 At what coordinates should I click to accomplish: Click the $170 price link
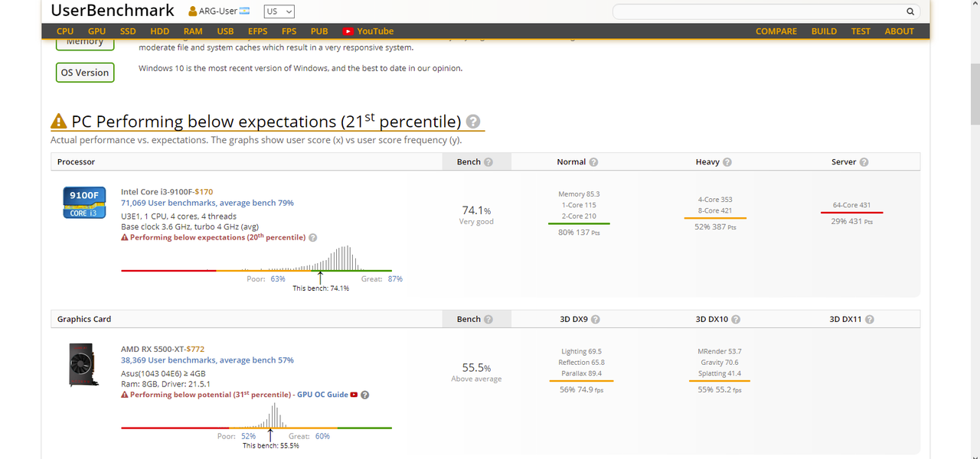[204, 192]
